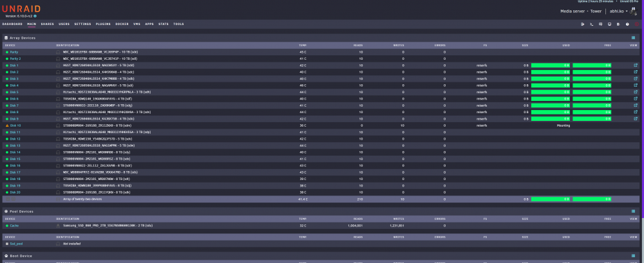The width and height of the screenshot is (644, 263).
Task: Click Cache device identification icon
Action: [x=58, y=226]
